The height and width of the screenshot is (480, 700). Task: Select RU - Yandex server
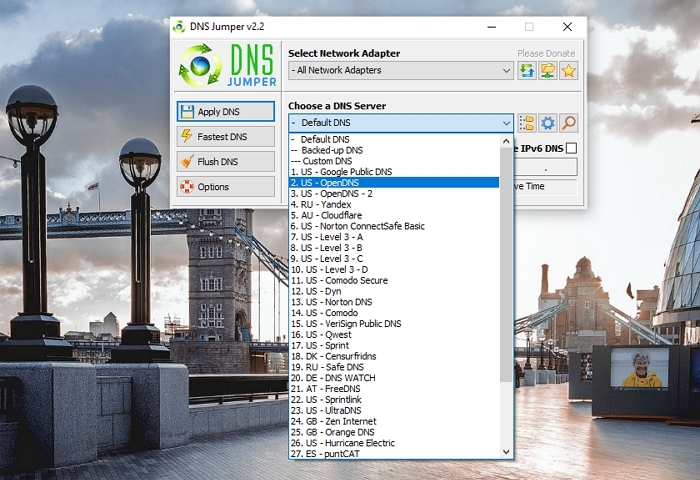pyautogui.click(x=394, y=205)
